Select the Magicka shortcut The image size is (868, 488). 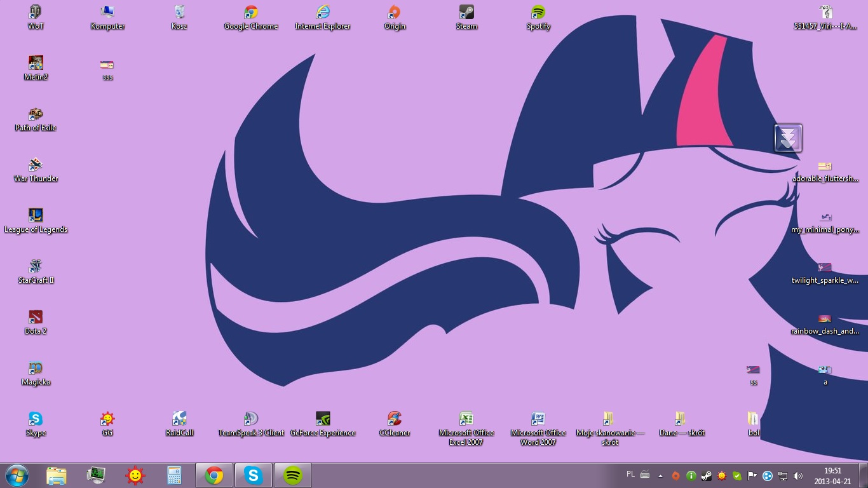tap(36, 373)
